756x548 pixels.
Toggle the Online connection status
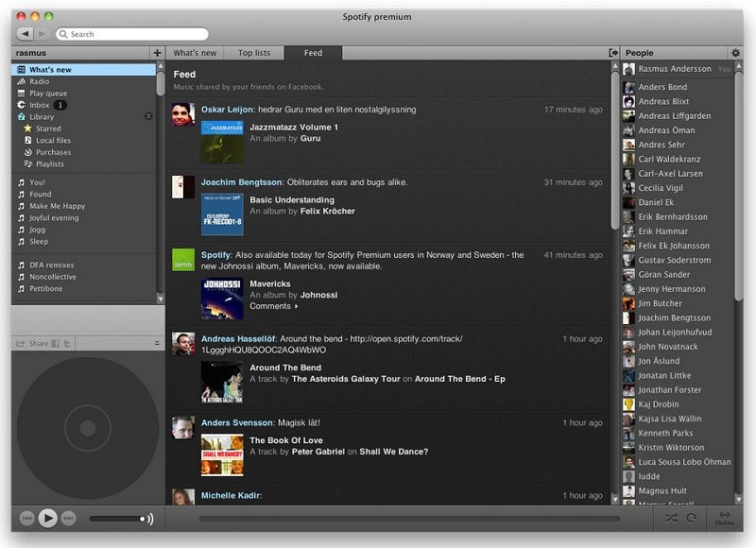click(724, 518)
